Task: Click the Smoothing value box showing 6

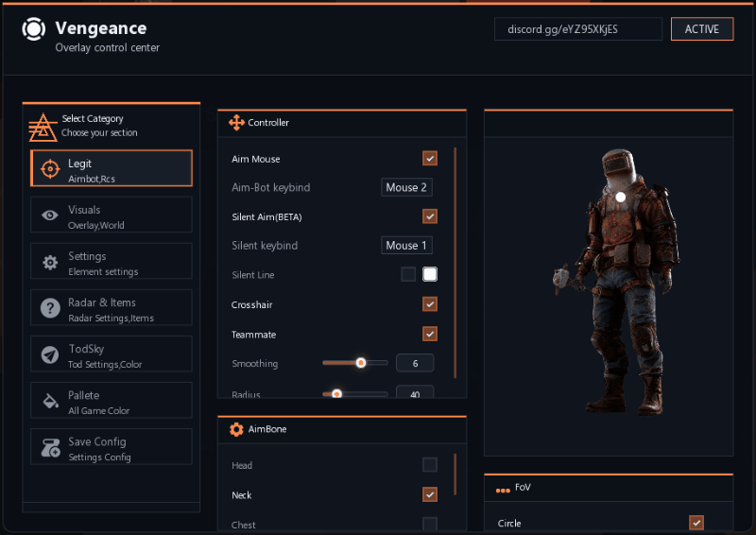Action: pos(415,363)
